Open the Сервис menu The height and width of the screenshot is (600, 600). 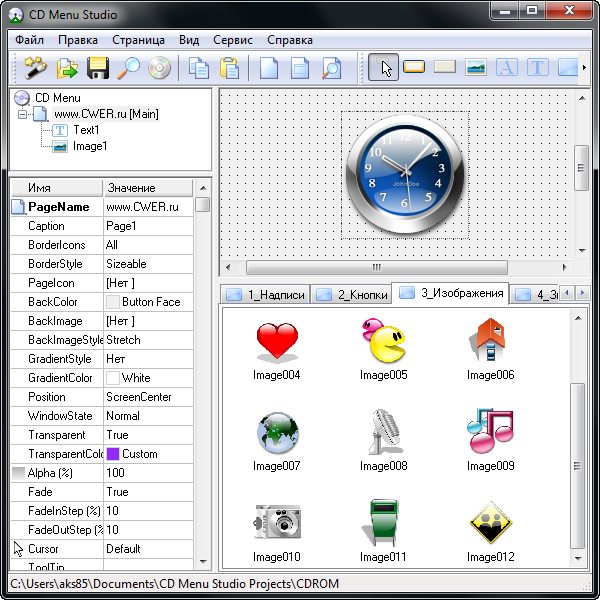(232, 40)
